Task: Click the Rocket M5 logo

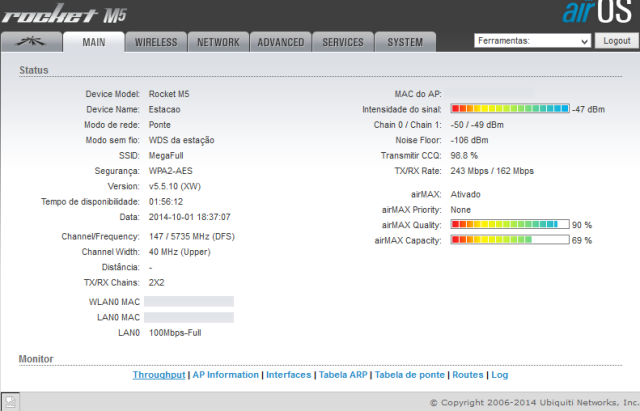Action: pos(64,14)
